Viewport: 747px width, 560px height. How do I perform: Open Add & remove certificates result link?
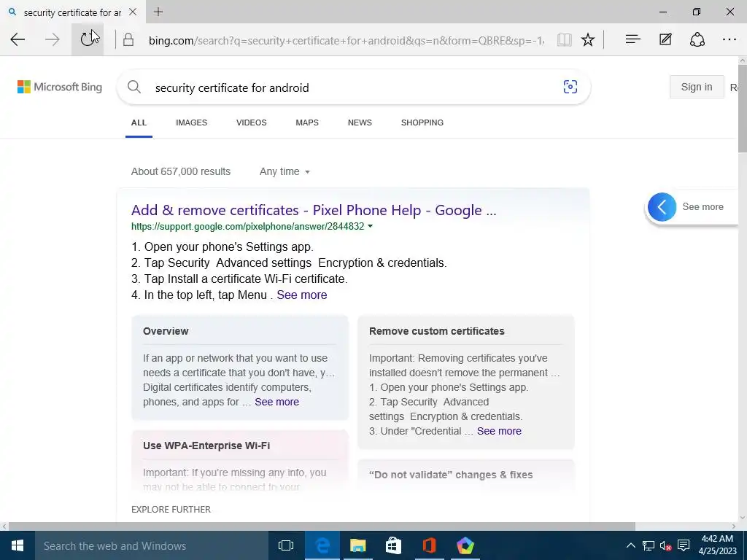coord(314,210)
